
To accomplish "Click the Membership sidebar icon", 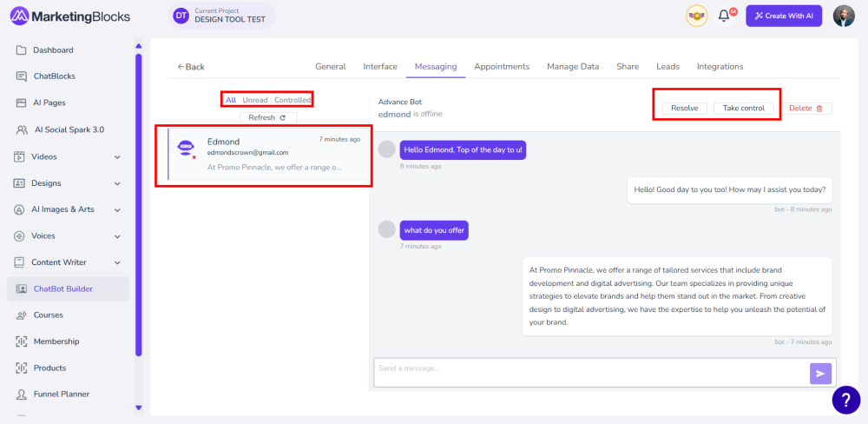I will [x=21, y=341].
